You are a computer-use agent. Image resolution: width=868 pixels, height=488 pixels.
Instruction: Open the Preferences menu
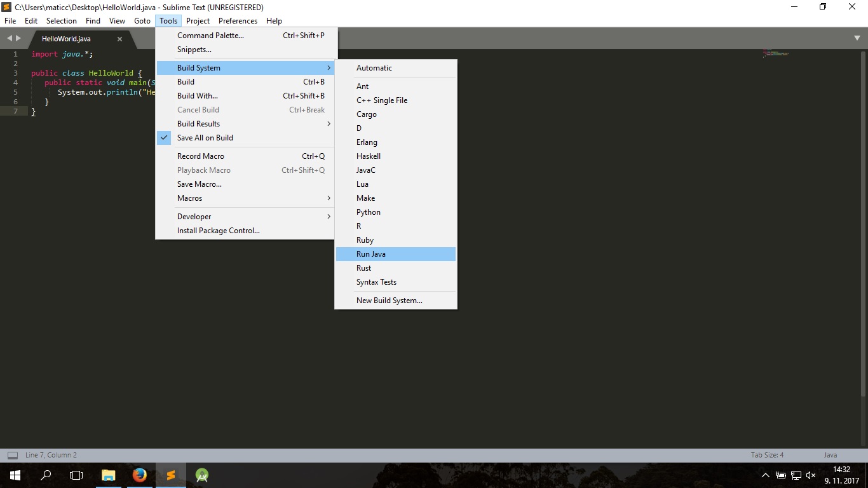point(238,21)
